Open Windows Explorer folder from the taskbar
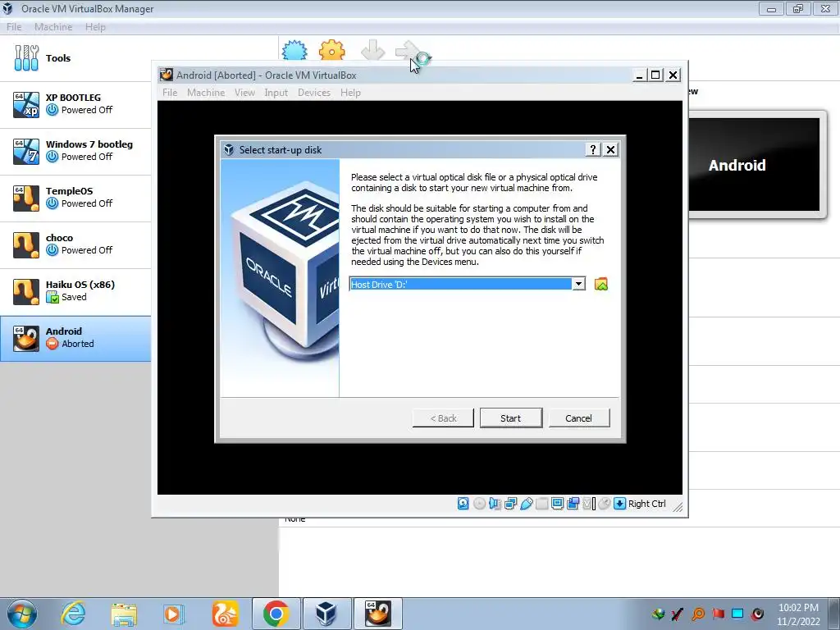This screenshot has height=630, width=840. click(x=124, y=614)
